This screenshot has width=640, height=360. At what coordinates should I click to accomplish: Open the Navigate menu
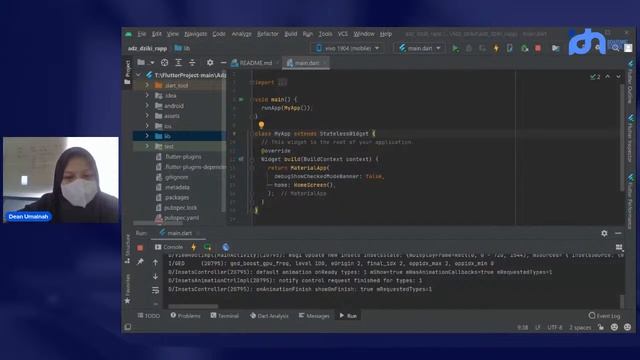coord(196,34)
